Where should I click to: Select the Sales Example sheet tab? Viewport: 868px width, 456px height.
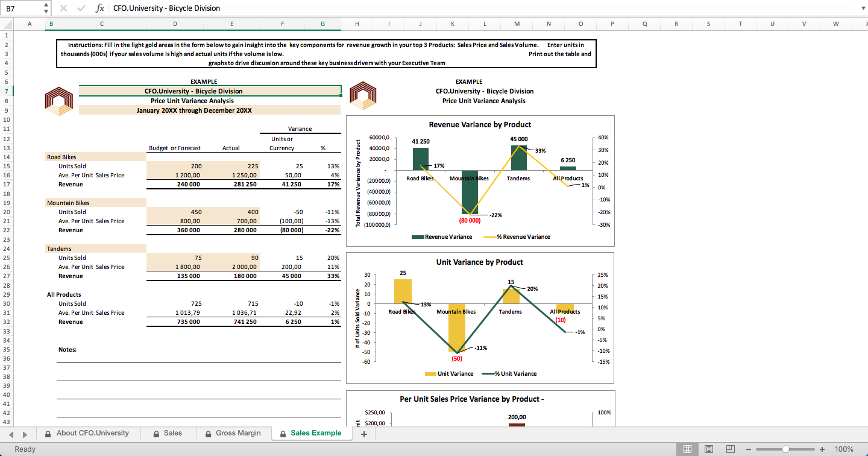310,433
